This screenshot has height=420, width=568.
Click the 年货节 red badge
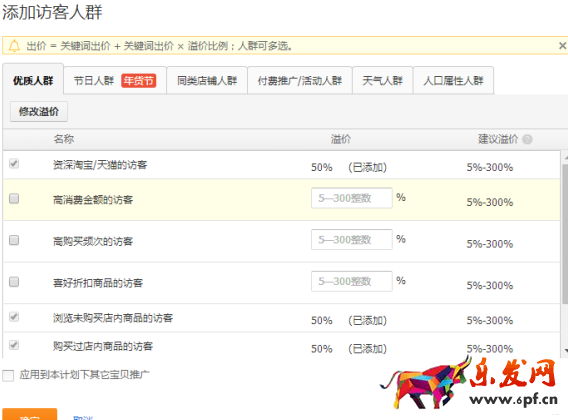(x=139, y=80)
